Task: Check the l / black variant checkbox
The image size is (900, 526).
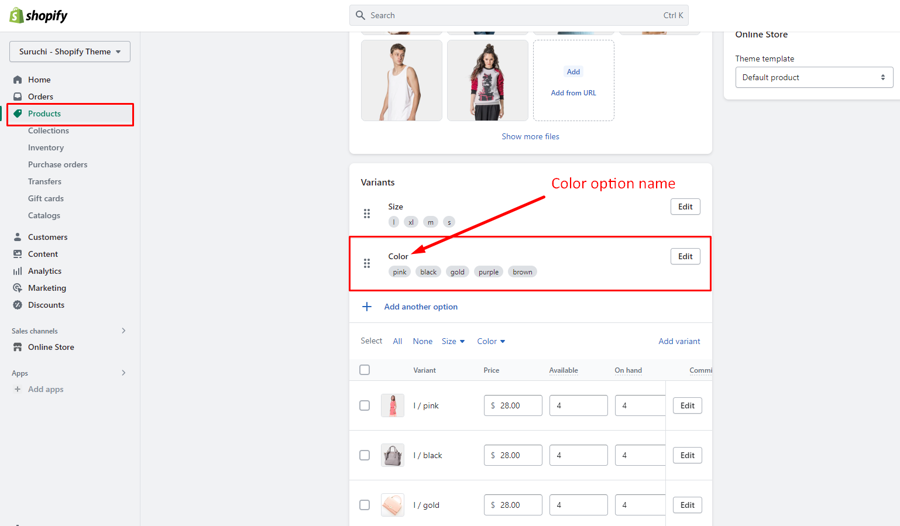Action: pyautogui.click(x=365, y=455)
